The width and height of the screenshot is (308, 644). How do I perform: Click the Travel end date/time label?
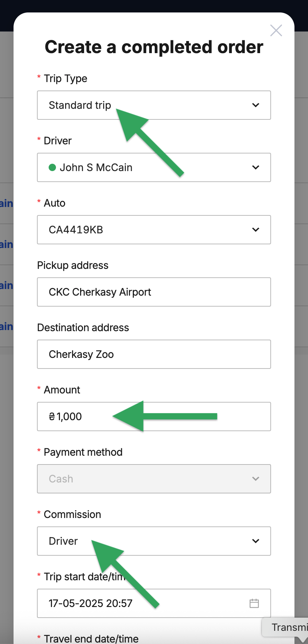pos(91,639)
